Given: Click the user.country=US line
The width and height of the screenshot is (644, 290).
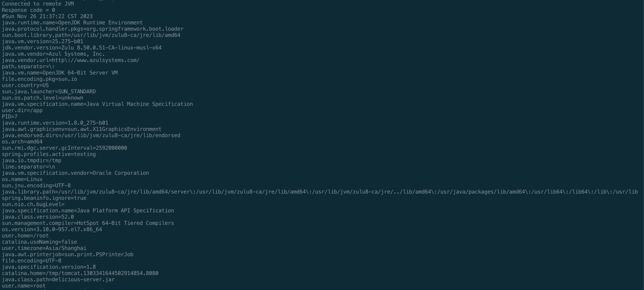Looking at the screenshot, I should click(25, 85).
